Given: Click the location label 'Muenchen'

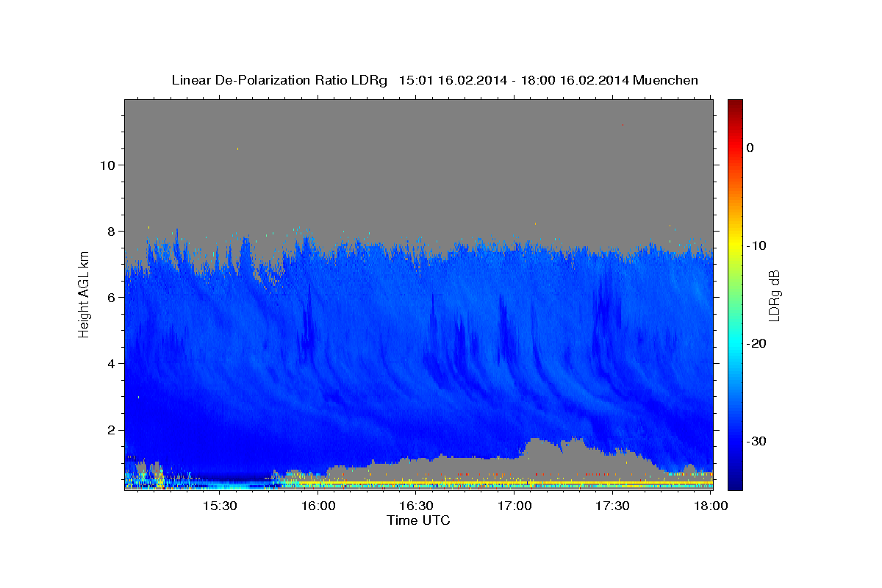Looking at the screenshot, I should pos(666,80).
